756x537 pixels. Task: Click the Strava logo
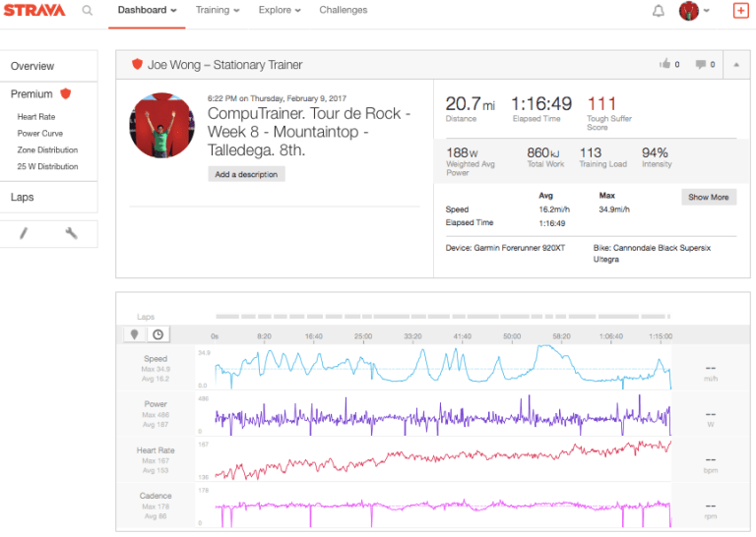click(34, 11)
